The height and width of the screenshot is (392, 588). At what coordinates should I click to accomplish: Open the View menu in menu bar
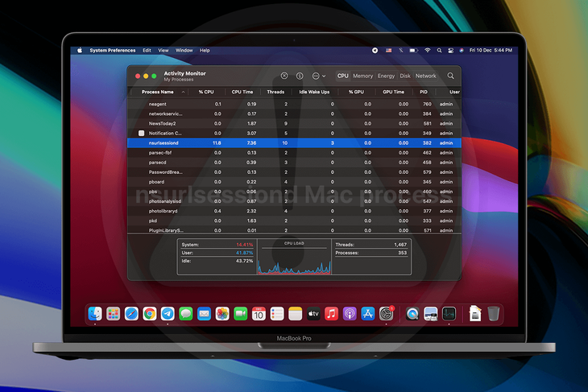tap(164, 50)
